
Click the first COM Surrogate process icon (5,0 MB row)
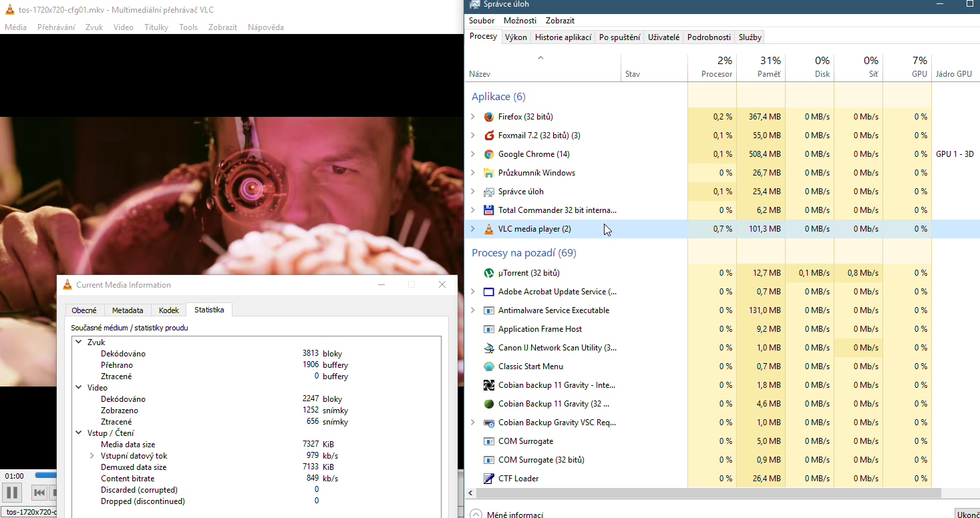[x=488, y=441]
